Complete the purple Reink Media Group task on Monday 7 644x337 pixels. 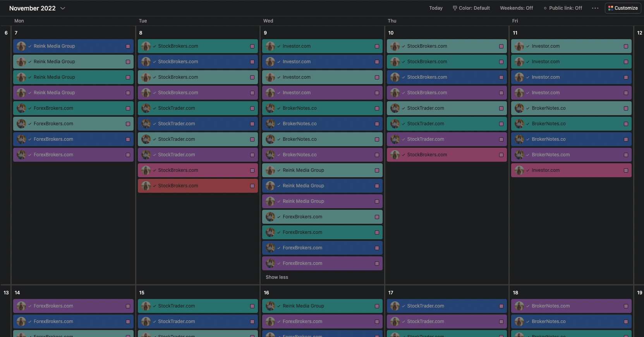pyautogui.click(x=30, y=93)
